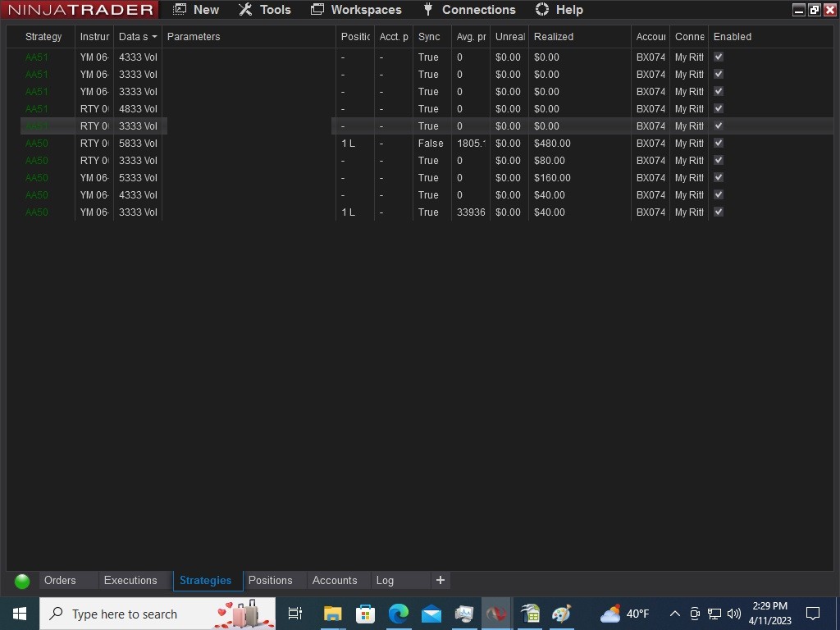Open the New menu
The height and width of the screenshot is (630, 840).
point(196,10)
